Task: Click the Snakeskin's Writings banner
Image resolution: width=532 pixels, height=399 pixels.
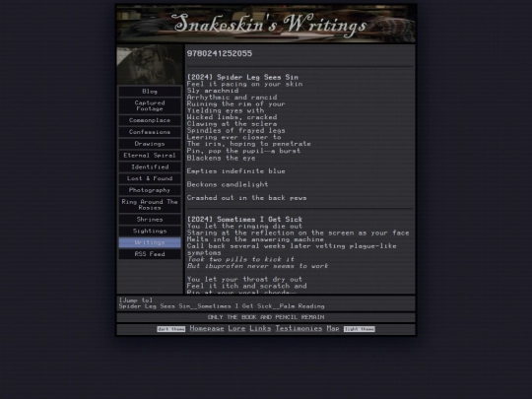Action: (266, 24)
